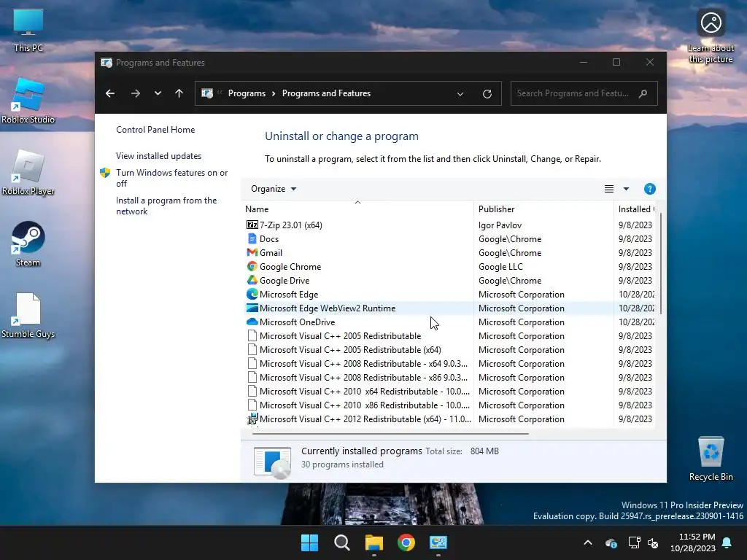The height and width of the screenshot is (560, 747).
Task: Click the change view icon
Action: pyautogui.click(x=609, y=189)
